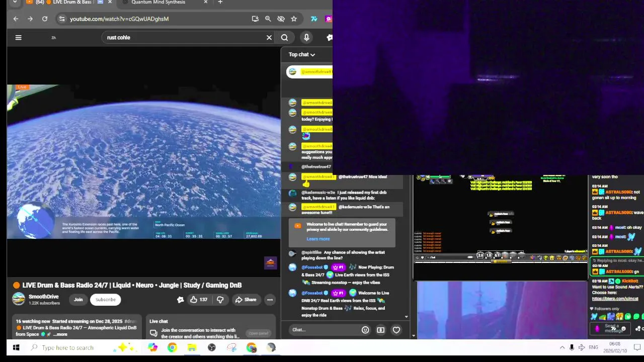The image size is (644, 362).
Task: Click the icon left of the like button
Action: point(180,300)
